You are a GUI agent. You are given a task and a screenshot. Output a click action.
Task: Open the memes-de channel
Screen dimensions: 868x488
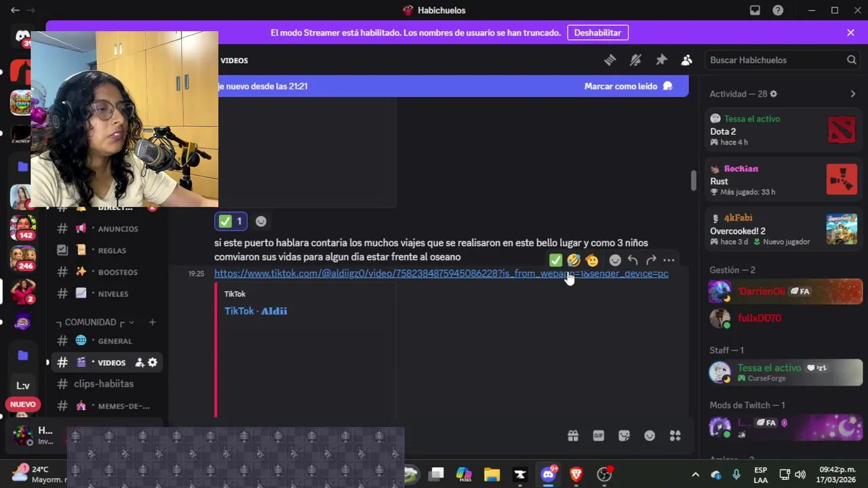pos(107,405)
